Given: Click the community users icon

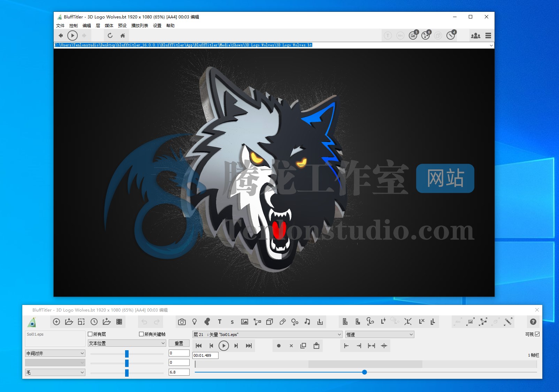Looking at the screenshot, I should tap(475, 36).
